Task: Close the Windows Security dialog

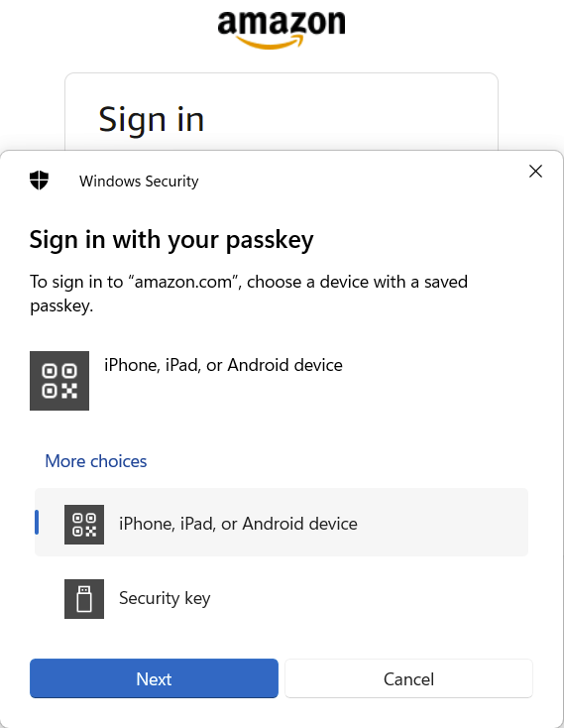Action: 535,172
